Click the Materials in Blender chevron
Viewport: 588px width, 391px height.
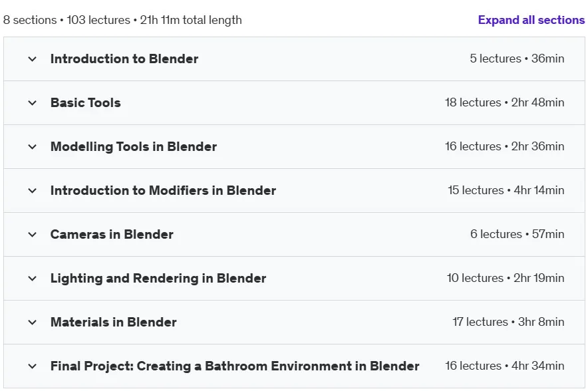pyautogui.click(x=32, y=322)
